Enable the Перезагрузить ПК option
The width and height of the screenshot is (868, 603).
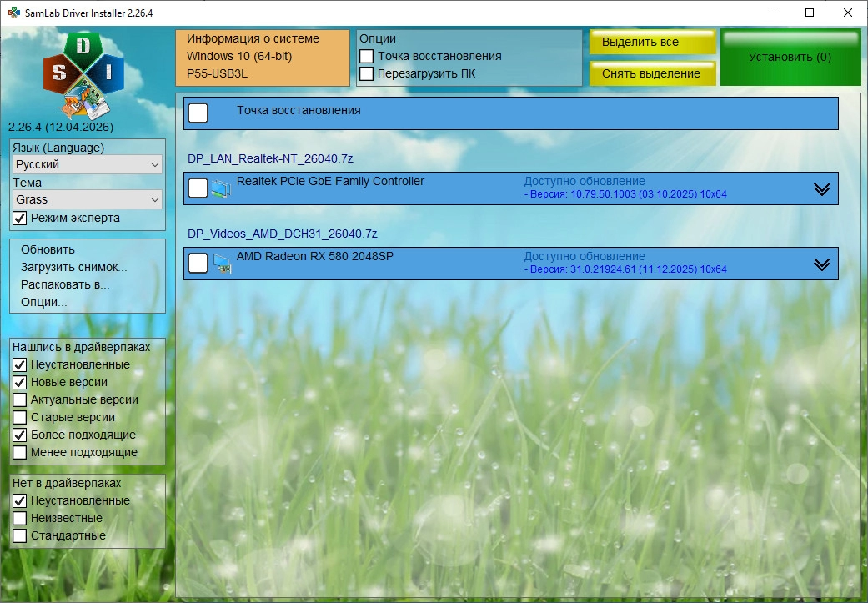coord(367,73)
